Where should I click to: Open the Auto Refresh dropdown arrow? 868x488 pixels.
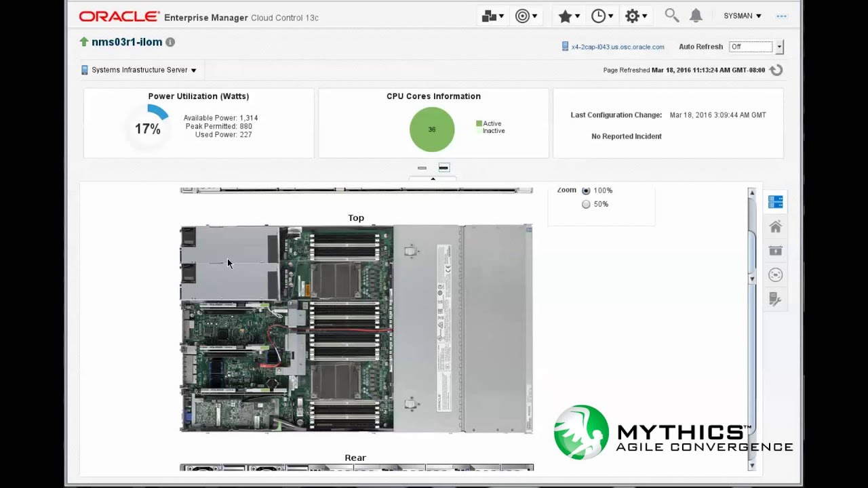779,47
